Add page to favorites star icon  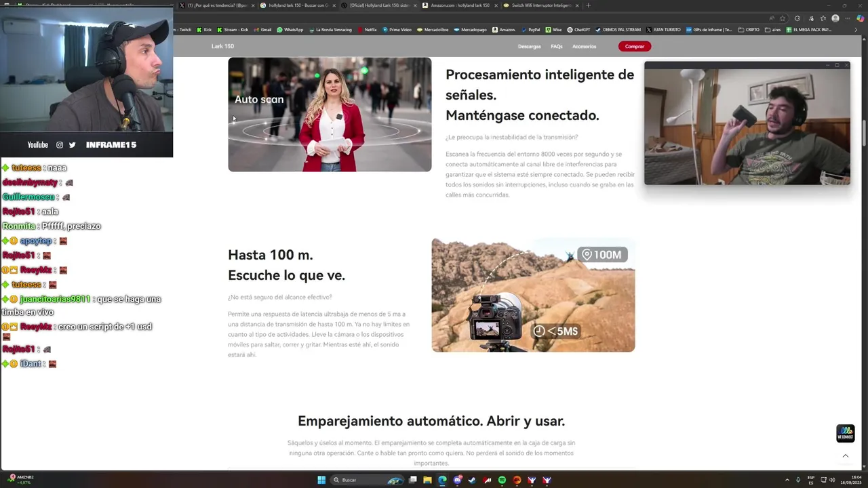783,18
